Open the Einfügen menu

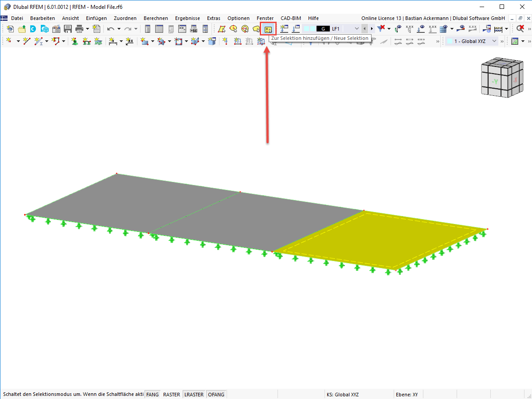coord(96,18)
